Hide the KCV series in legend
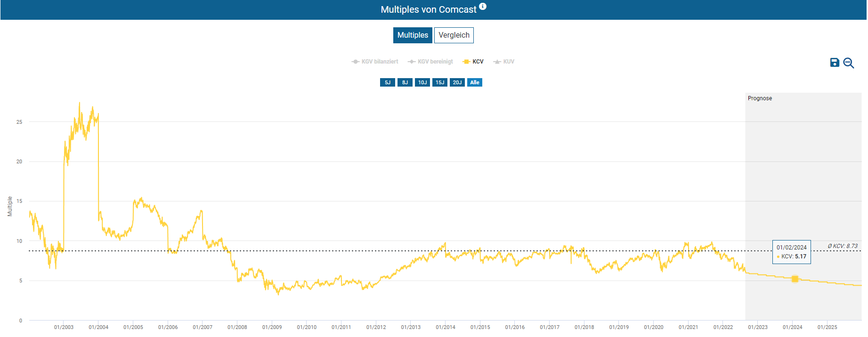868x337 pixels. pyautogui.click(x=473, y=62)
